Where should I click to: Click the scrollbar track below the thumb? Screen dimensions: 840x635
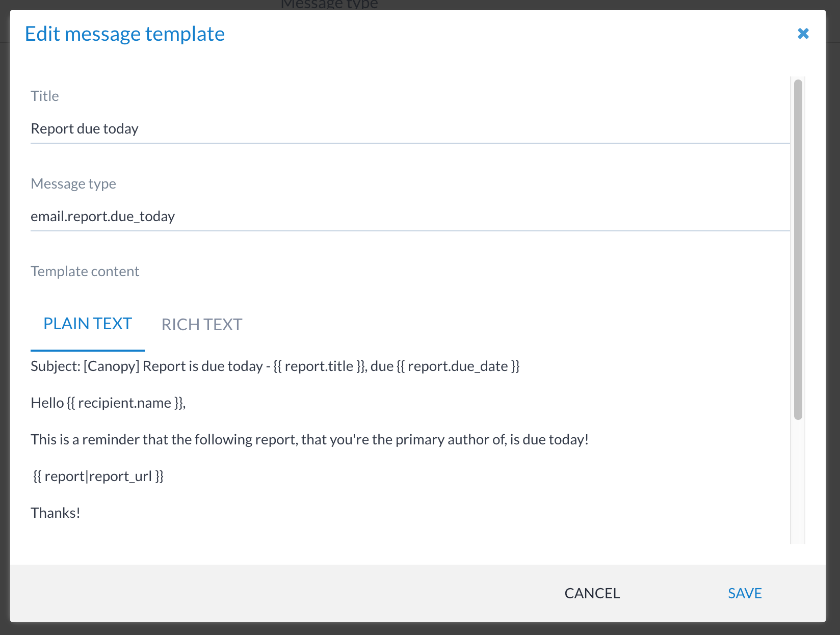[798, 484]
